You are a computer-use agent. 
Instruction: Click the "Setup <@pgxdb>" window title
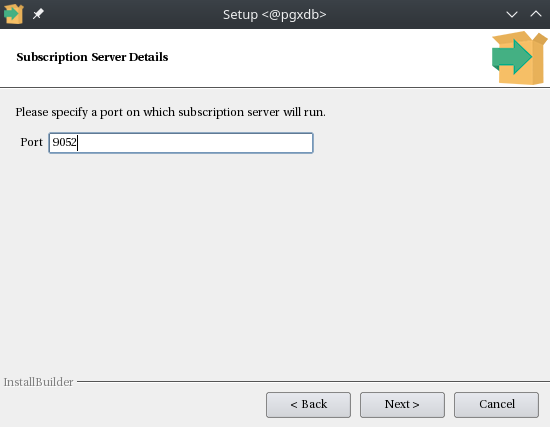click(x=275, y=14)
